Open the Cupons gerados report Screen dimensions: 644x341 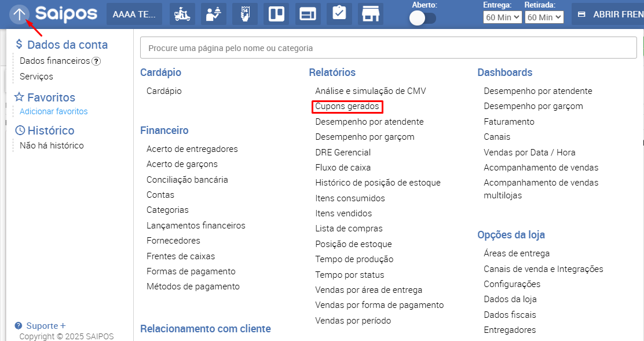[x=347, y=107]
